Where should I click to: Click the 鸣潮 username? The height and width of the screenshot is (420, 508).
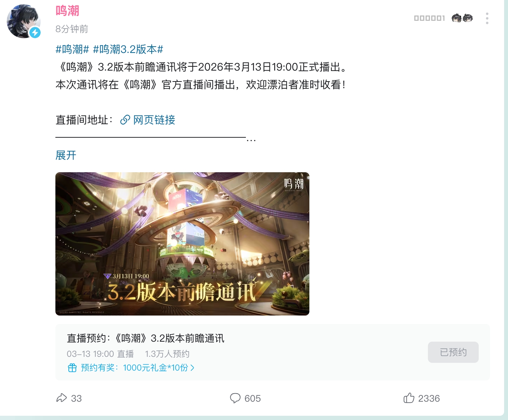pyautogui.click(x=67, y=11)
